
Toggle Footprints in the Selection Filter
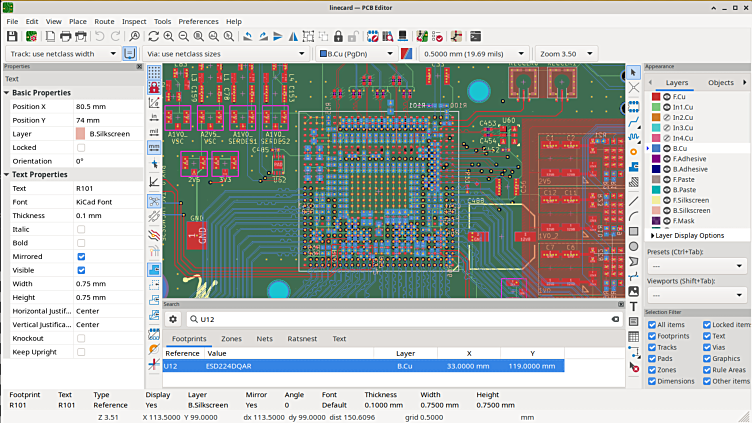tap(653, 336)
